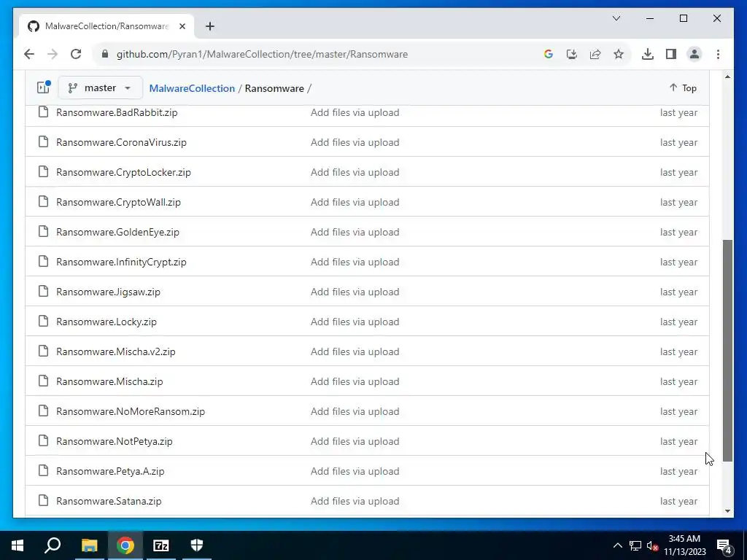This screenshot has height=560, width=747.
Task: Open commit message for Ransomware.Jigsaw.zip
Action: (x=355, y=292)
